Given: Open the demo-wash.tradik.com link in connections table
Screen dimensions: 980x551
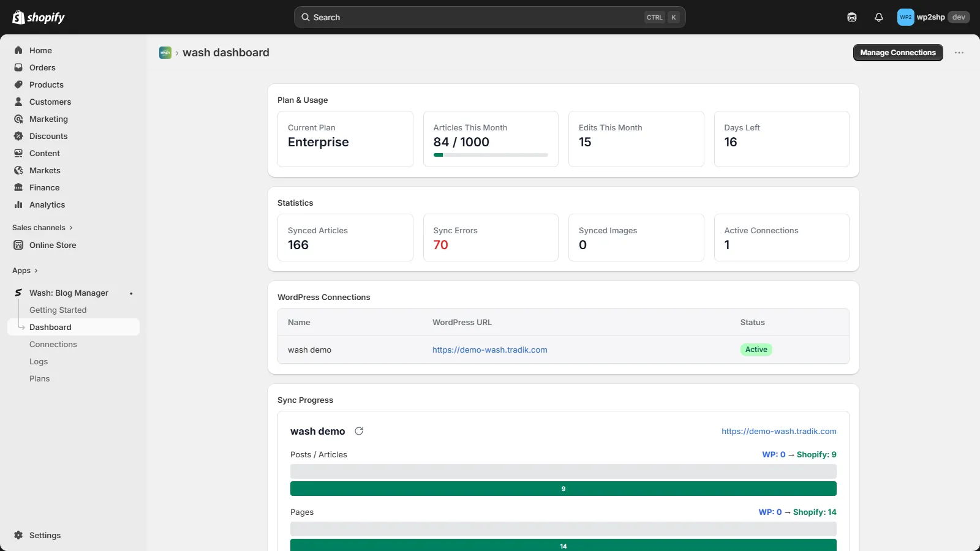Looking at the screenshot, I should (x=490, y=350).
